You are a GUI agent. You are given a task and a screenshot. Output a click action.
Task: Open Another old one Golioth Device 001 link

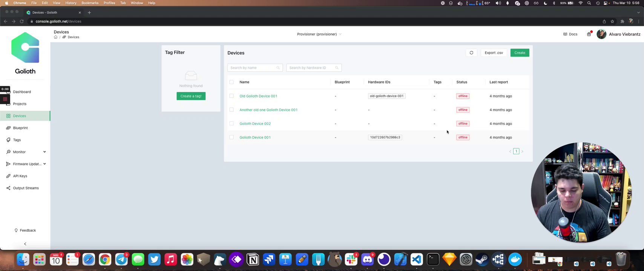click(268, 110)
